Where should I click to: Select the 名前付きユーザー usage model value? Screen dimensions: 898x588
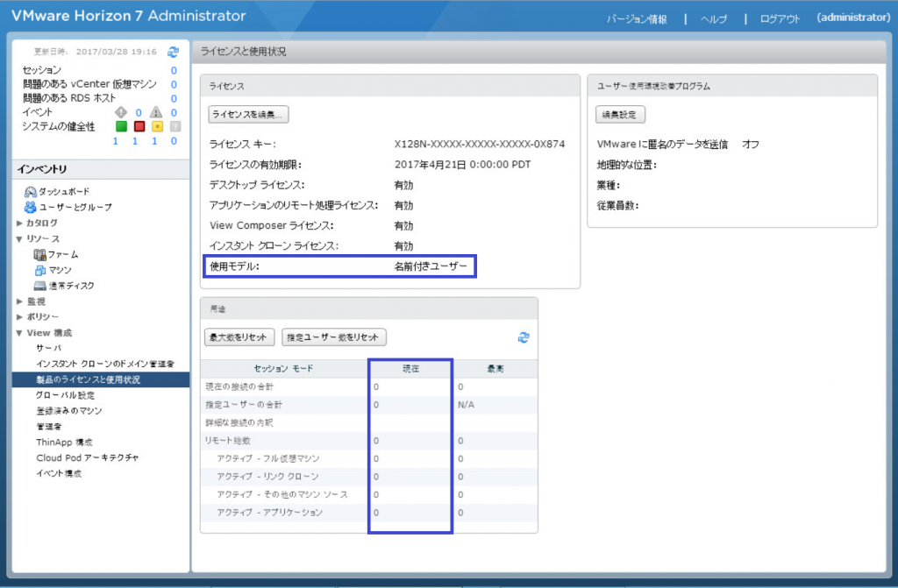tap(430, 266)
